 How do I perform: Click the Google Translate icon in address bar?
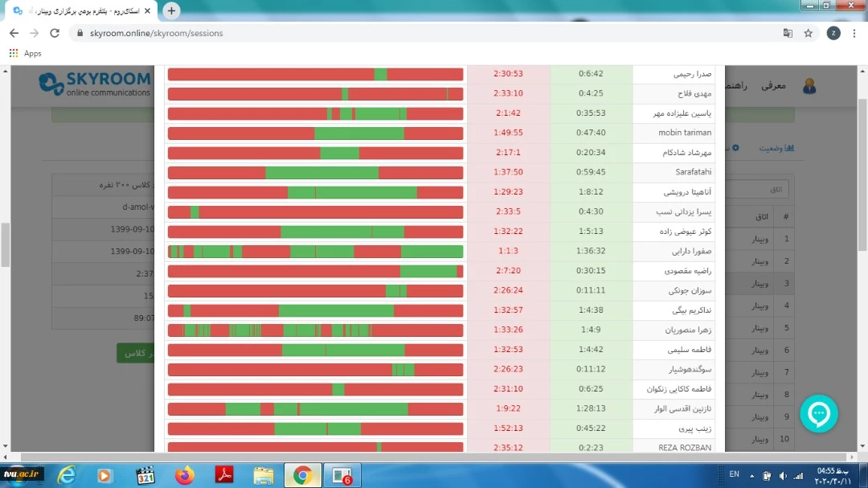788,33
